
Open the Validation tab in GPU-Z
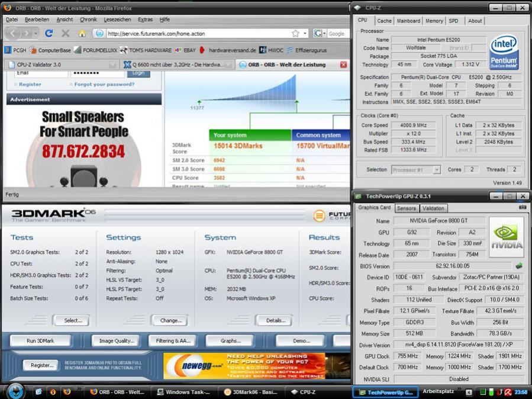[433, 208]
